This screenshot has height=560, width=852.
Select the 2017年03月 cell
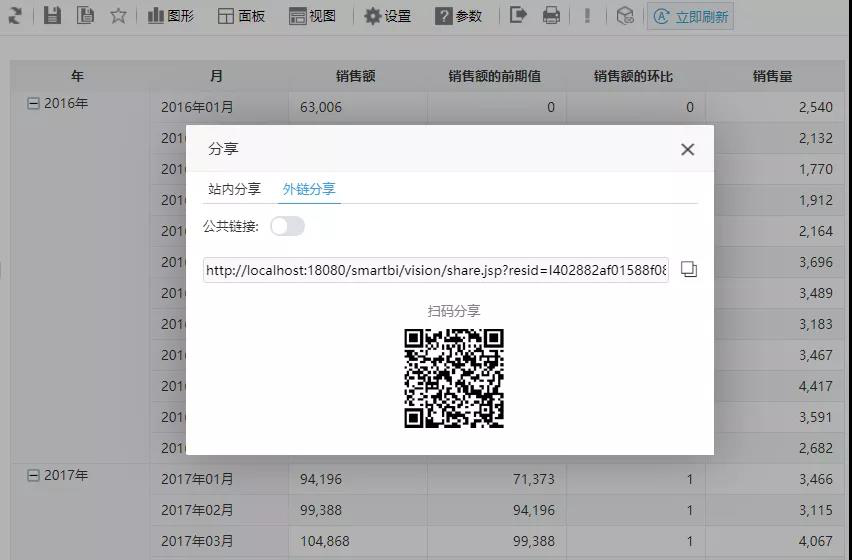tap(220, 541)
